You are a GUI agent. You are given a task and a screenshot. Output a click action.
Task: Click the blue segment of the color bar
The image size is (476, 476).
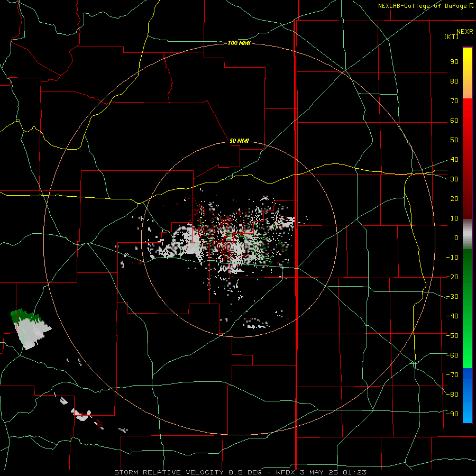[467, 396]
